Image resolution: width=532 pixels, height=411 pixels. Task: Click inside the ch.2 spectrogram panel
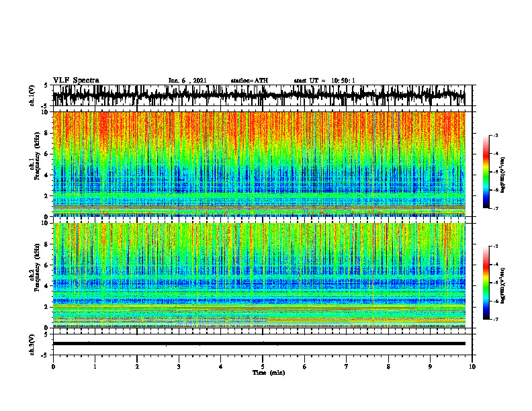[259, 275]
